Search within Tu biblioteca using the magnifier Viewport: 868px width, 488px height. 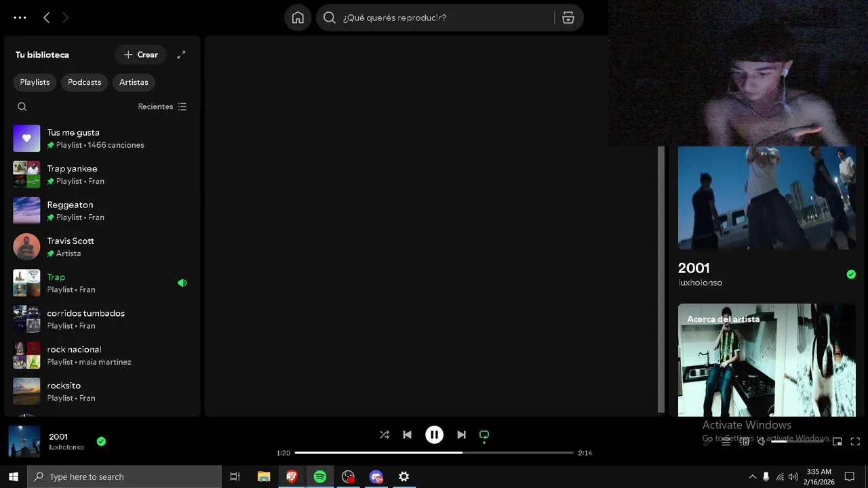point(22,106)
